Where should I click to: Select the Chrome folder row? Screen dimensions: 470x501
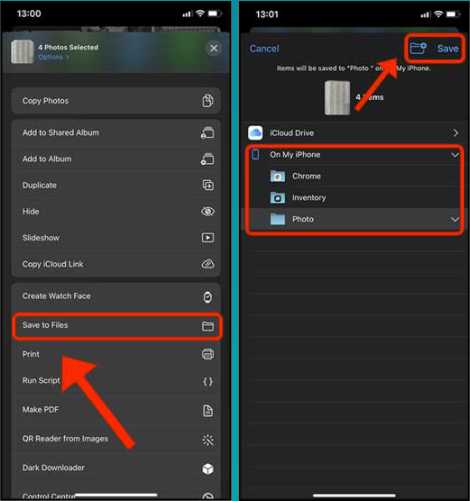pyautogui.click(x=355, y=176)
